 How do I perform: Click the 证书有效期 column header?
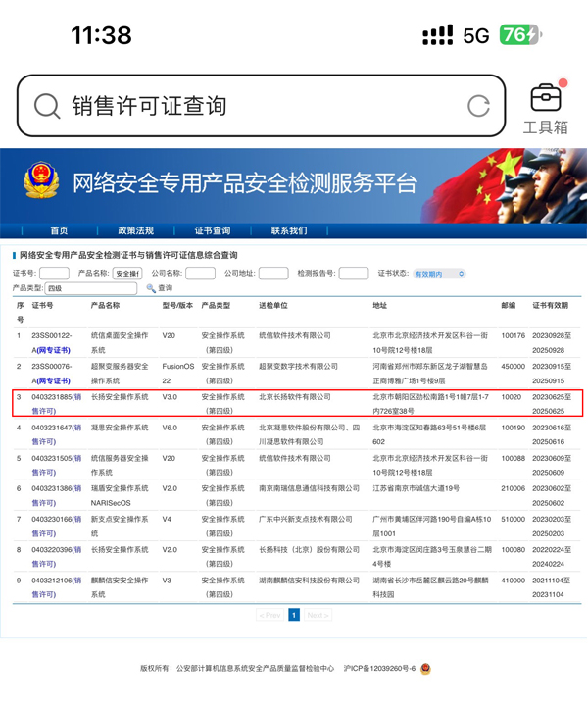tap(550, 306)
